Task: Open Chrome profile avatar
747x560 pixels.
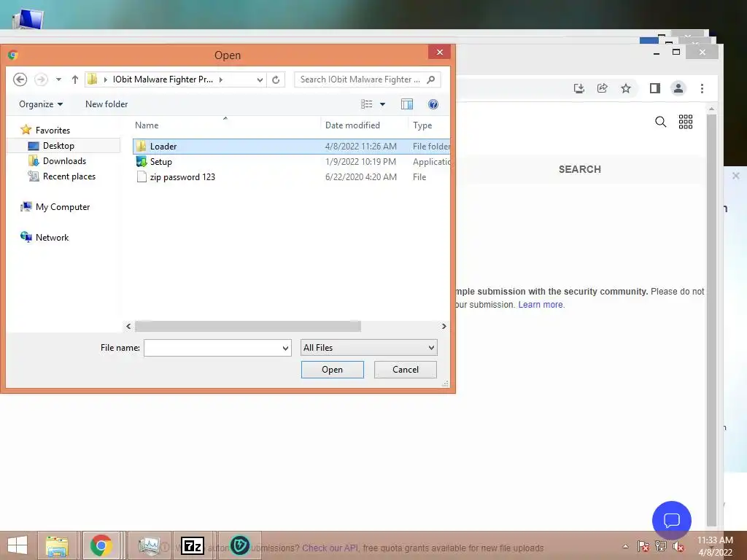Action: (x=678, y=88)
